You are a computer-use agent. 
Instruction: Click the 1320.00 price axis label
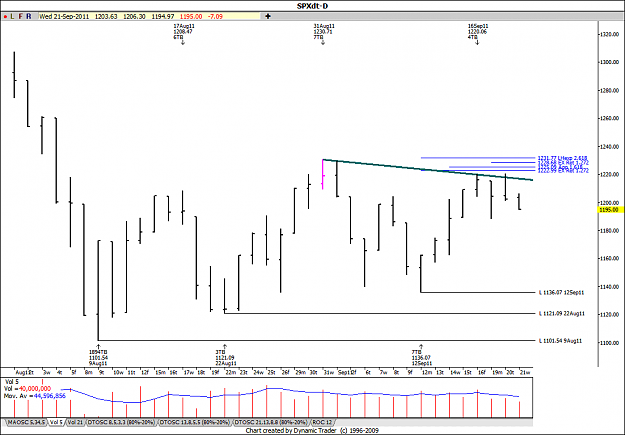(x=609, y=34)
